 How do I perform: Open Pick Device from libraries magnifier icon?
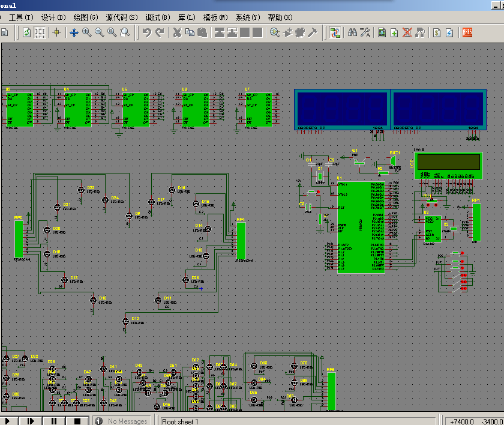[x=275, y=32]
